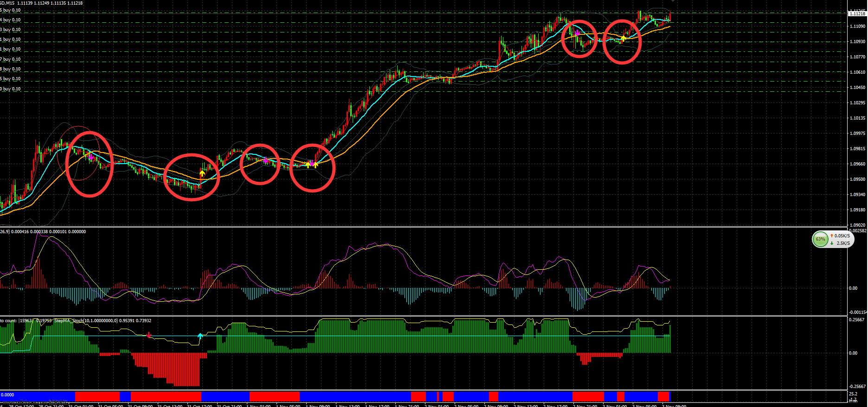Click the 25.2 scale value of bottom bar
Image resolution: width=868 pixels, height=407 pixels.
point(853,394)
